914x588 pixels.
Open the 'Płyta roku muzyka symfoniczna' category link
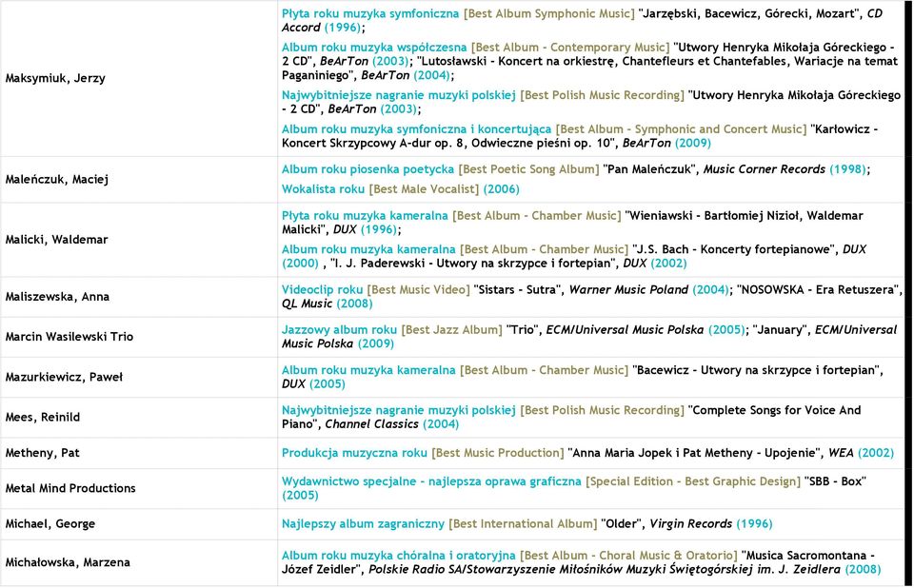pyautogui.click(x=370, y=13)
